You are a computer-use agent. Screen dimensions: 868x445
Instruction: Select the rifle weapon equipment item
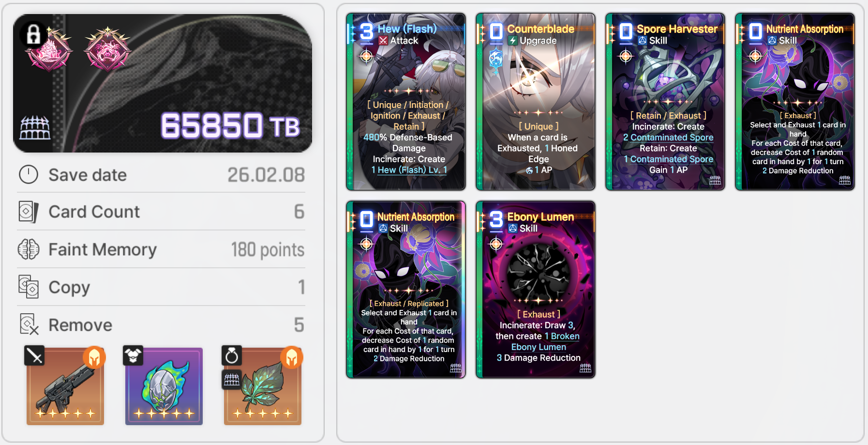(x=65, y=386)
